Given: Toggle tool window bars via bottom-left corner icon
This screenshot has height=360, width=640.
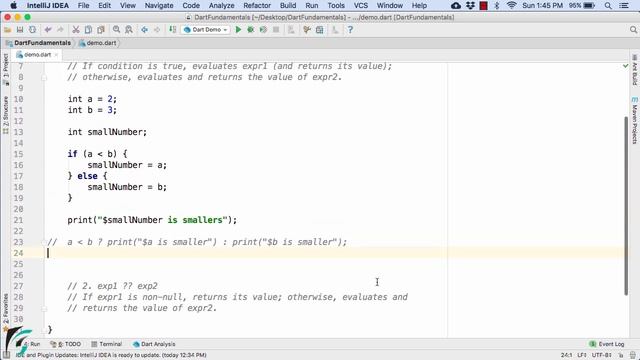Looking at the screenshot, I should pos(6,355).
